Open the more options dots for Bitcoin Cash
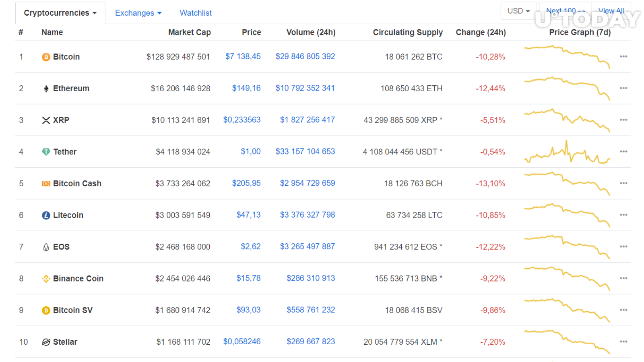 coord(623,183)
